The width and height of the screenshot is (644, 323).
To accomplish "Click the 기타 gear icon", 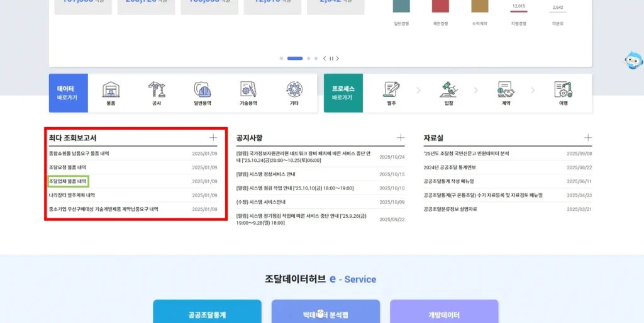I will pyautogui.click(x=294, y=91).
